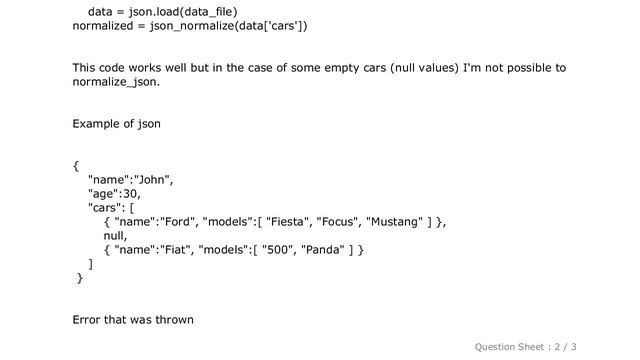Click the "500" model string

[277, 249]
